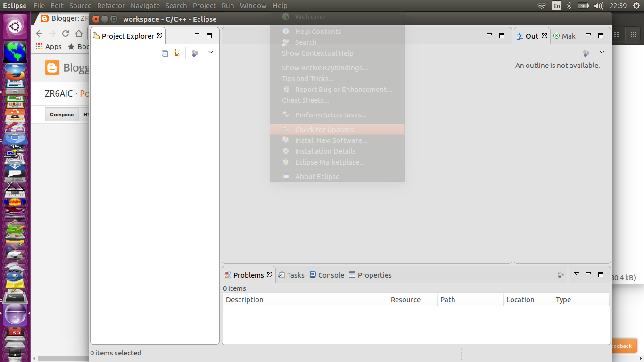The width and height of the screenshot is (644, 362).
Task: Choose Cheat Sheets in Help menu
Action: (x=337, y=100)
